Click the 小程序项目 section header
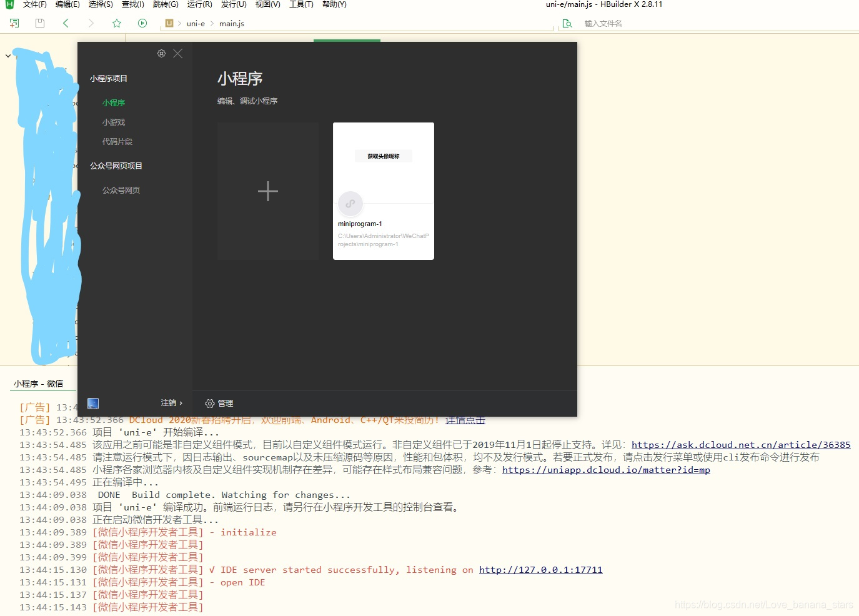The image size is (859, 616). [109, 79]
